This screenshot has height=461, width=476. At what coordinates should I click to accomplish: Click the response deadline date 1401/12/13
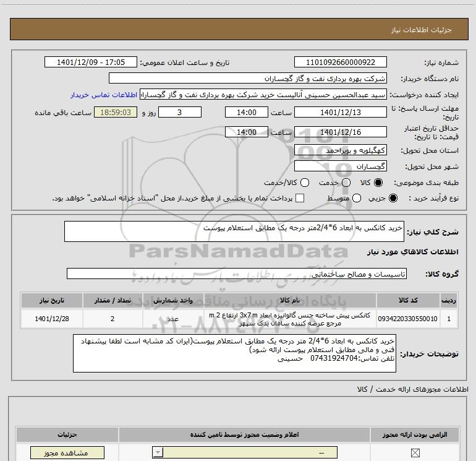click(340, 113)
